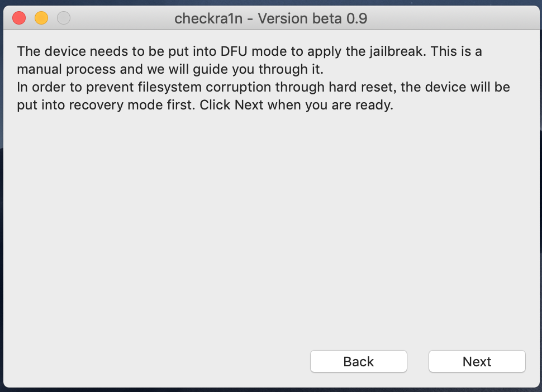Go back with the Back button
The height and width of the screenshot is (392, 542).
[x=358, y=361]
